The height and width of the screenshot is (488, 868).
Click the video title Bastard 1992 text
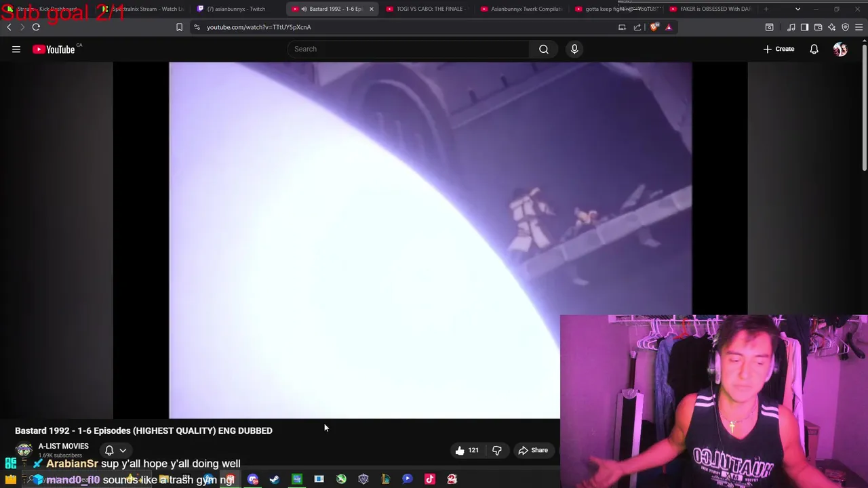pos(144,430)
